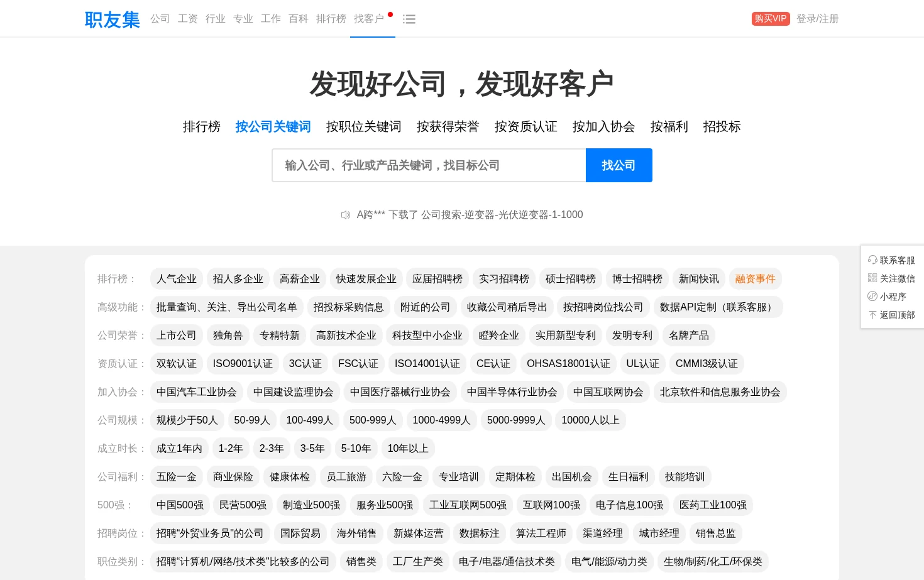Switch to the 排行榜 search tab under the headline
This screenshot has height=580, width=924.
[x=202, y=127]
